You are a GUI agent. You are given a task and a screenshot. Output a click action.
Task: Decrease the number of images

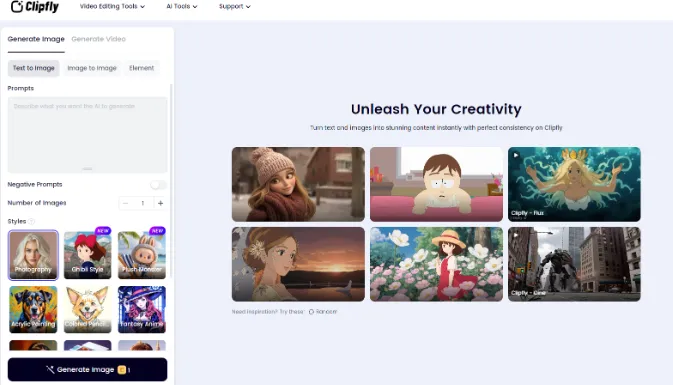125,203
